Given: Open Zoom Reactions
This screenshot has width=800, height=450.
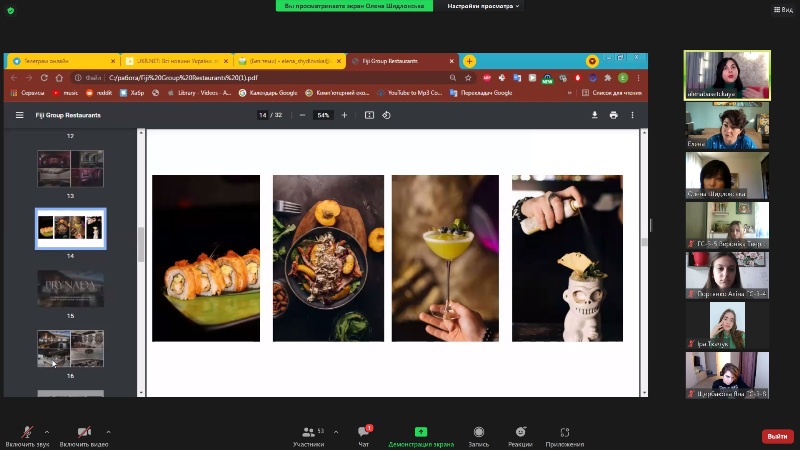Looking at the screenshot, I should point(520,437).
